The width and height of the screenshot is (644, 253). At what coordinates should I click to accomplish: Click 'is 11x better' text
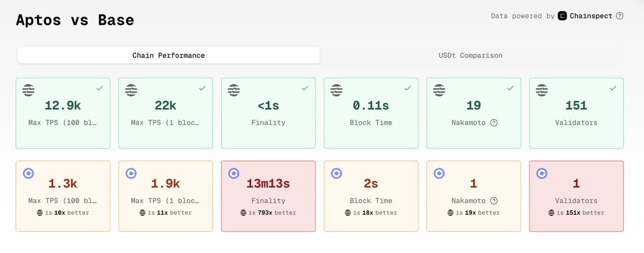pos(170,213)
